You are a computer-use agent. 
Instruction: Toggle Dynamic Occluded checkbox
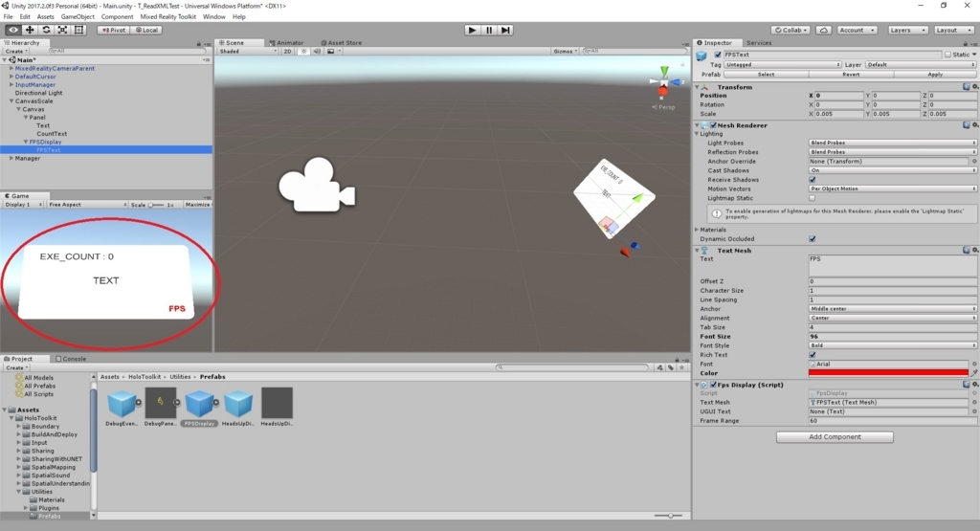click(x=813, y=238)
